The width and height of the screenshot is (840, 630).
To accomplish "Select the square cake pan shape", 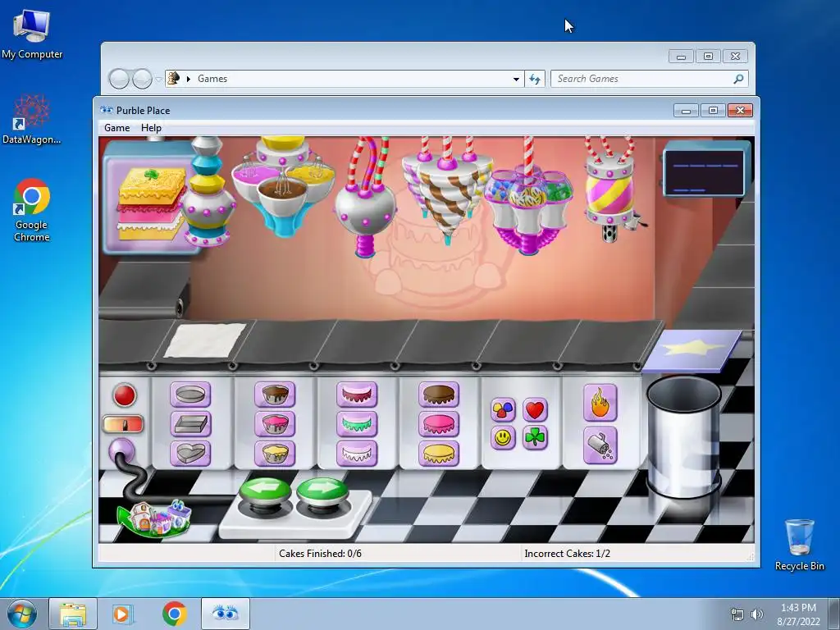I will [190, 424].
